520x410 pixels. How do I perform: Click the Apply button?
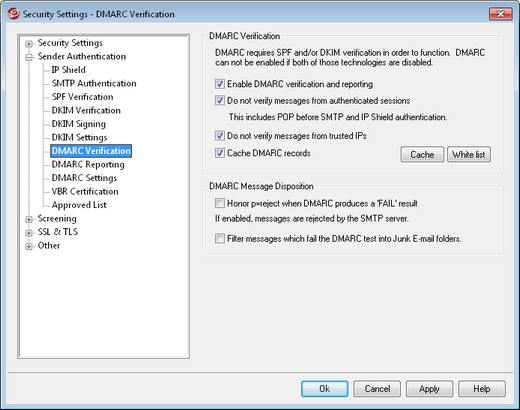429,389
